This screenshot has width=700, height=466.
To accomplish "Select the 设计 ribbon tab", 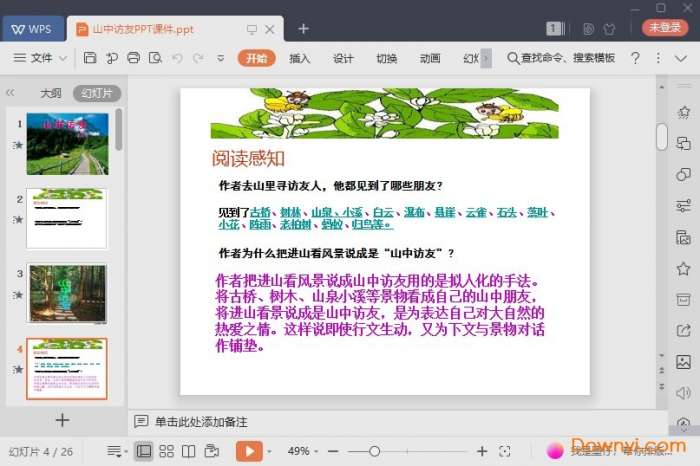I will click(x=343, y=58).
